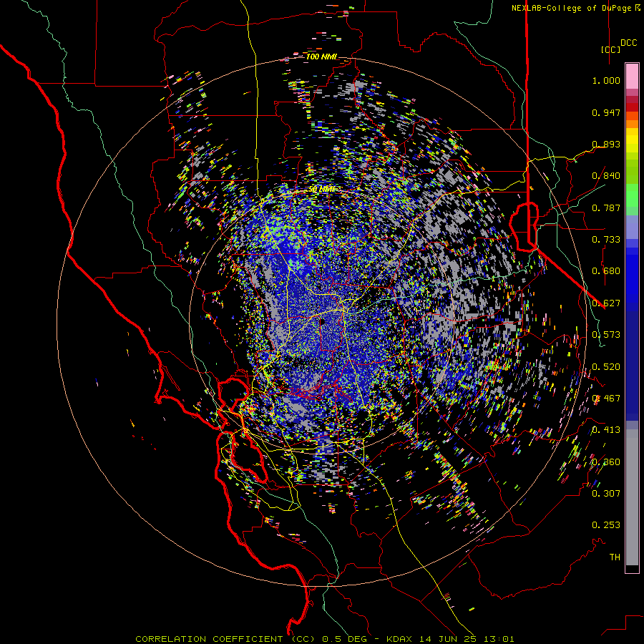Click the 0.627 legend value
This screenshot has width=644, height=644.
[x=606, y=303]
